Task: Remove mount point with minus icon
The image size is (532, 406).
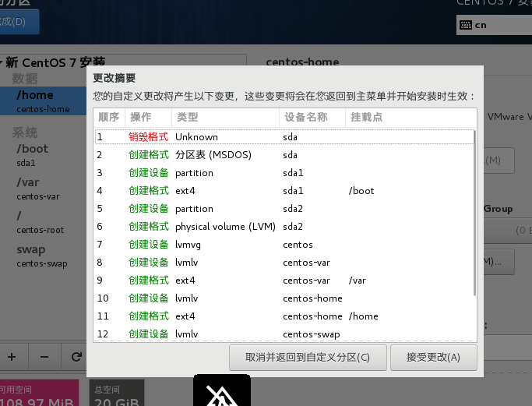Action: [44, 357]
